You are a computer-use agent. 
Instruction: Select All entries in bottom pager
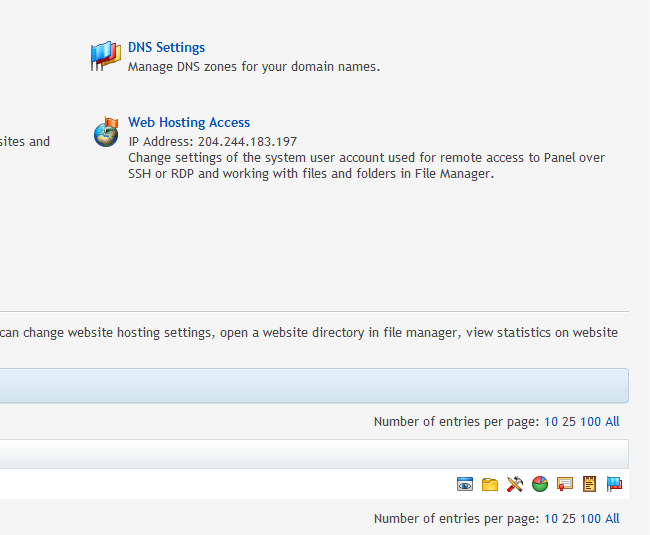[x=612, y=519]
